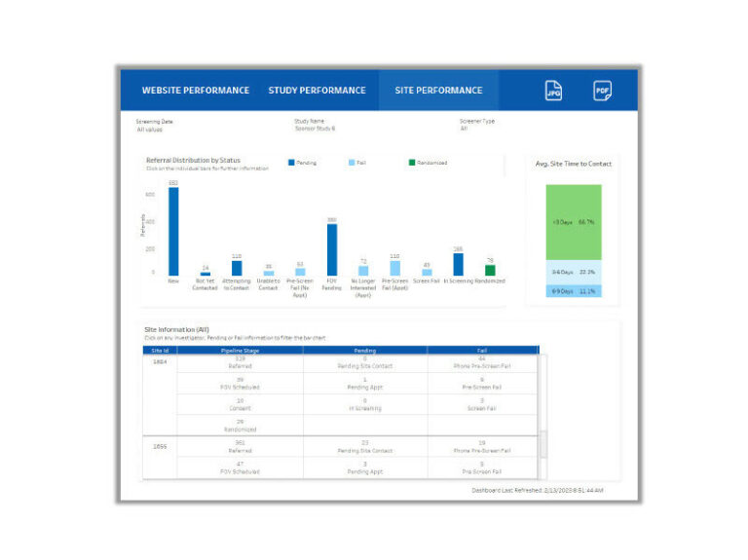
Task: Click the green Randomized legend swatch
Action: (x=412, y=163)
